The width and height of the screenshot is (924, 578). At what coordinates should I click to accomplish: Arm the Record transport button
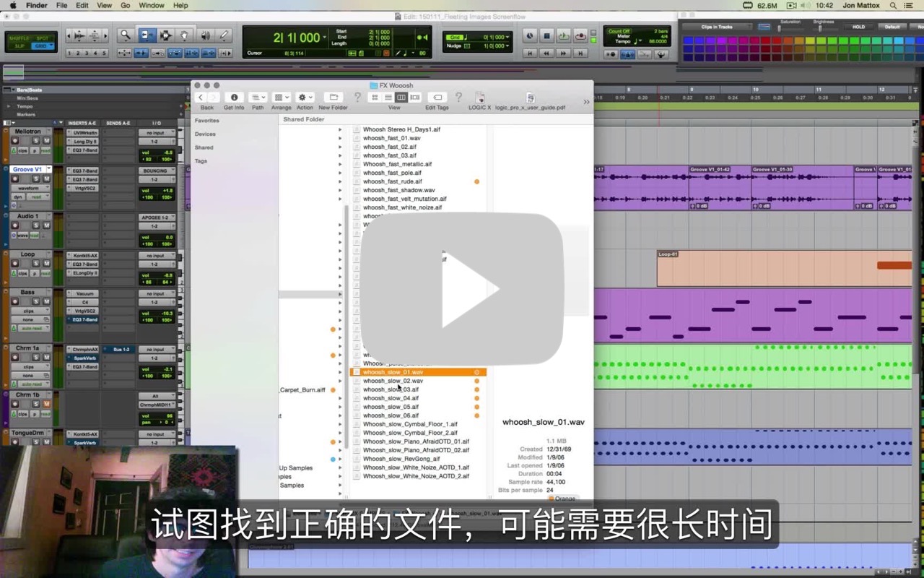coord(581,35)
